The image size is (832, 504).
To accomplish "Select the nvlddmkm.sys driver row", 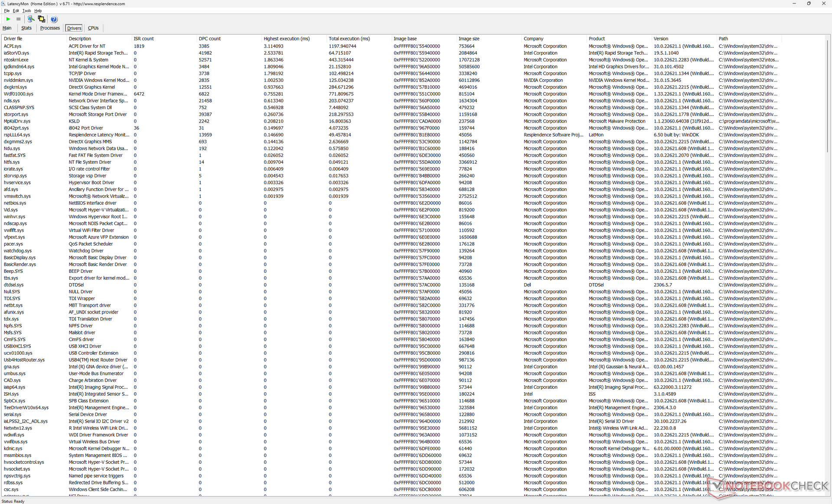I will [x=18, y=80].
